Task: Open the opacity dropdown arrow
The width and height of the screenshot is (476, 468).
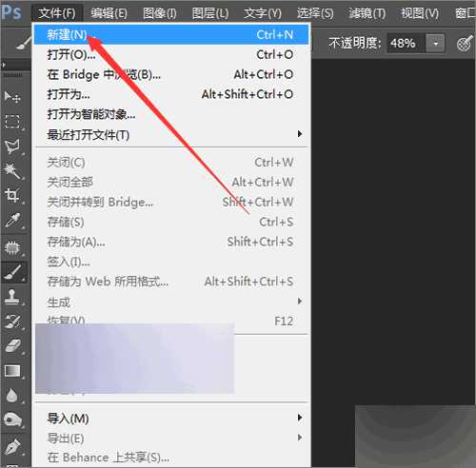Action: (436, 43)
